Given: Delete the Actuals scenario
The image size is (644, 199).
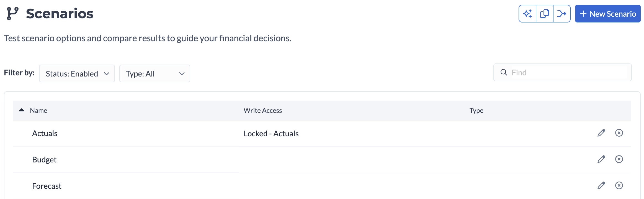Looking at the screenshot, I should [619, 133].
